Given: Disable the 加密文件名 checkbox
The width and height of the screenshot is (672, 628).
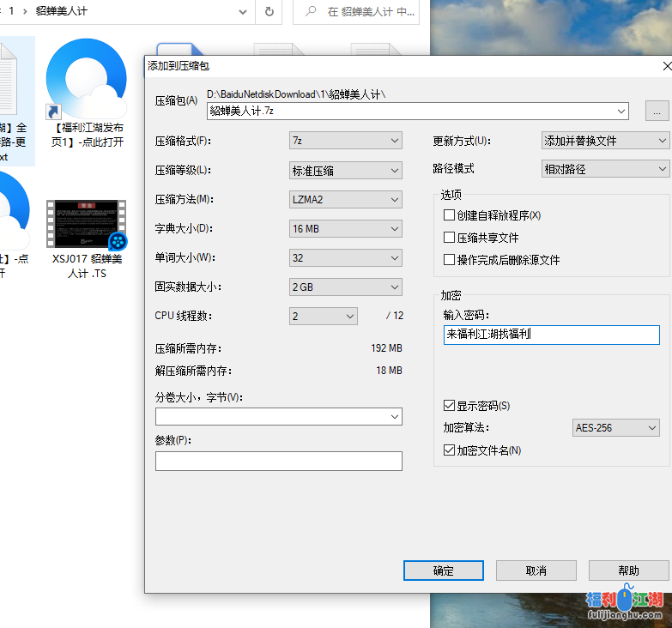Looking at the screenshot, I should pos(450,450).
